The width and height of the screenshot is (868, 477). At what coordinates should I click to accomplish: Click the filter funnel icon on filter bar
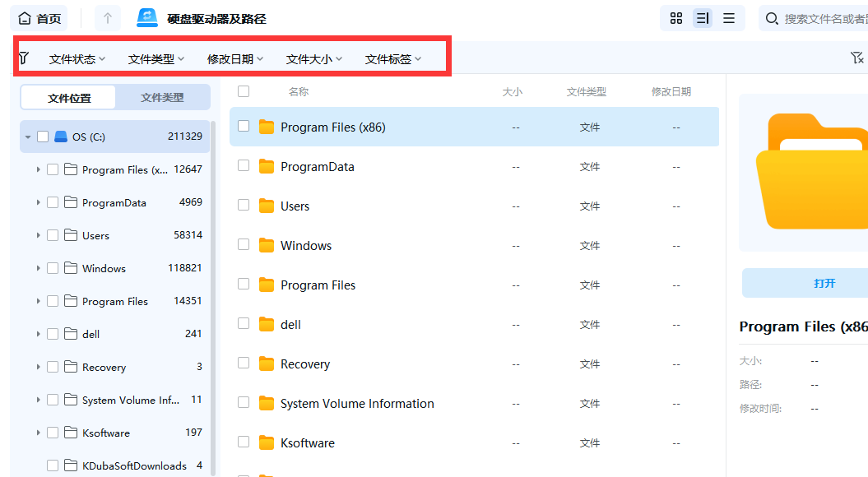(23, 57)
